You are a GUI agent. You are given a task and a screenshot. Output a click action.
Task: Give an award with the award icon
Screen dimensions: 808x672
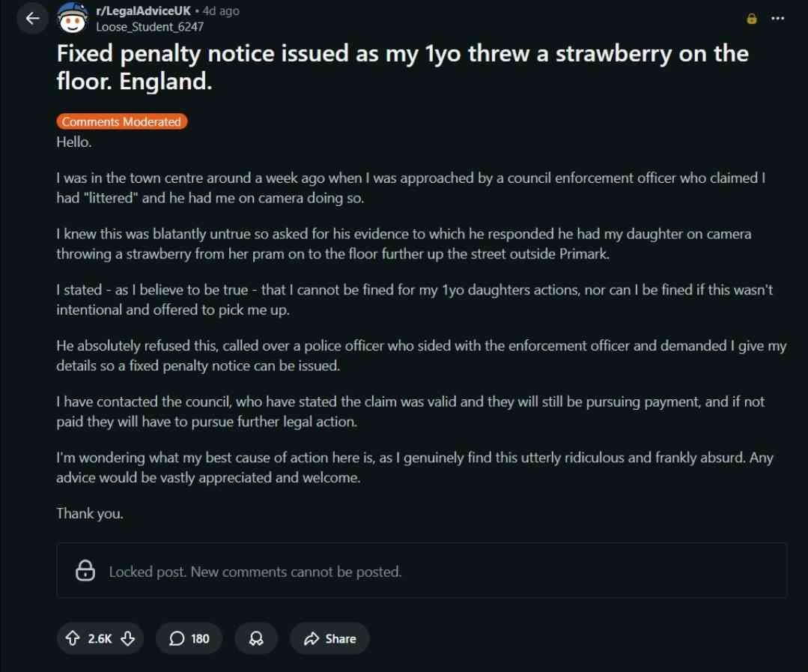256,638
